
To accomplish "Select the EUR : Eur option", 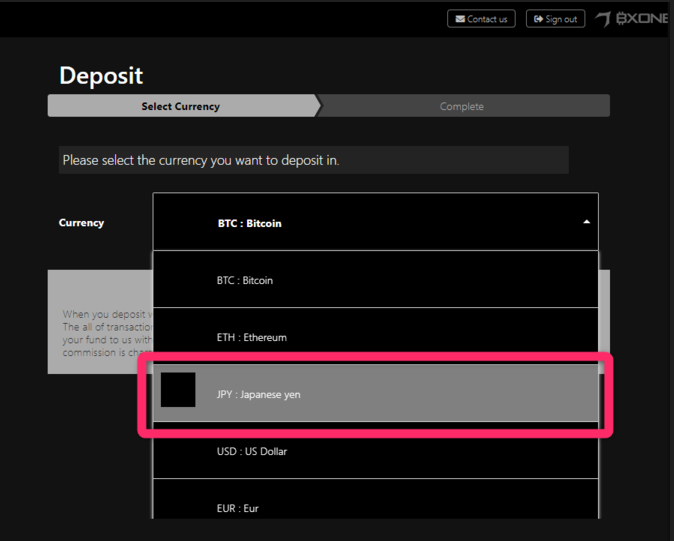I will 238,508.
